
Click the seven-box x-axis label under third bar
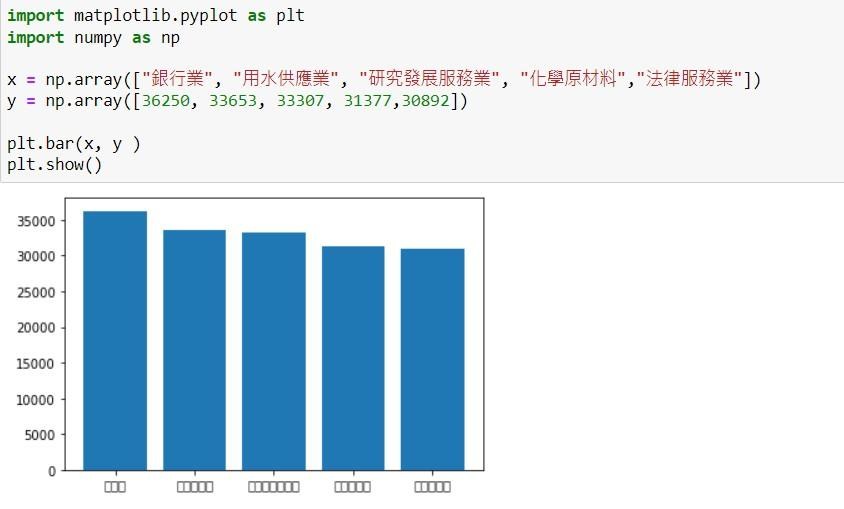[274, 487]
